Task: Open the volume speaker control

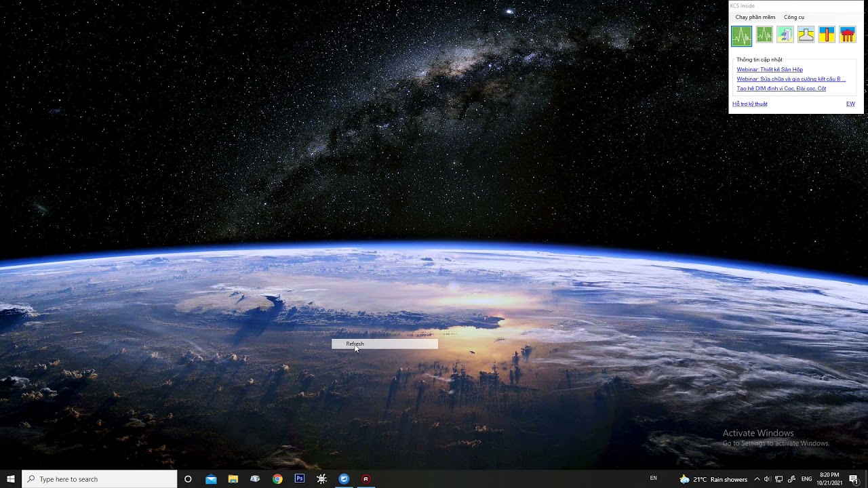Action: click(x=768, y=479)
